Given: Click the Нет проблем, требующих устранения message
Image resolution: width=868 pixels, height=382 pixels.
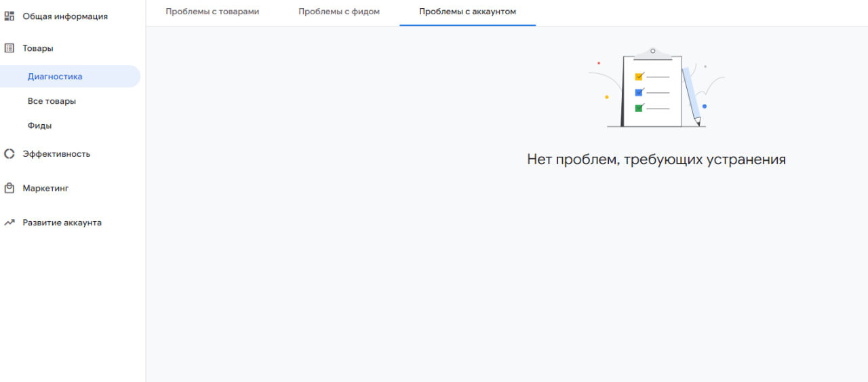Looking at the screenshot, I should 656,159.
